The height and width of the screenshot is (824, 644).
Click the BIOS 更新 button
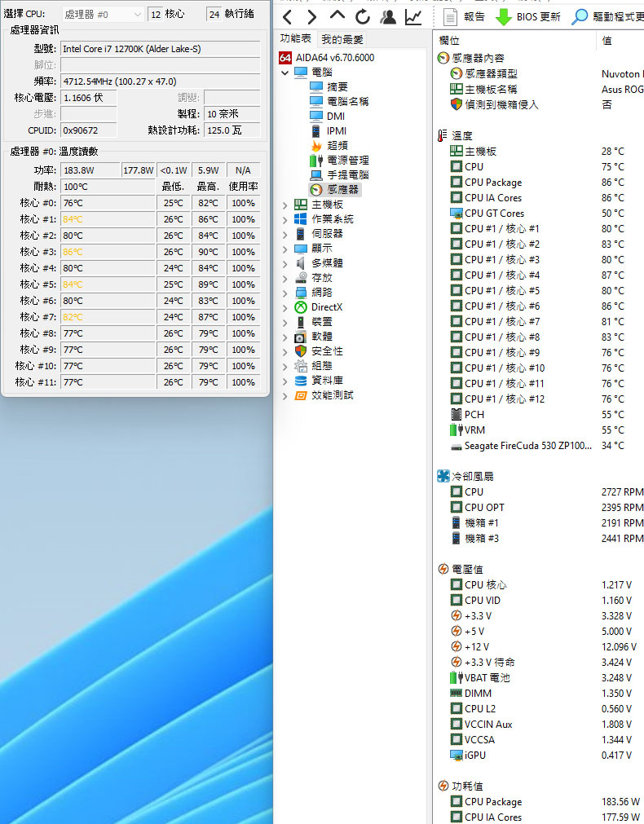(528, 17)
